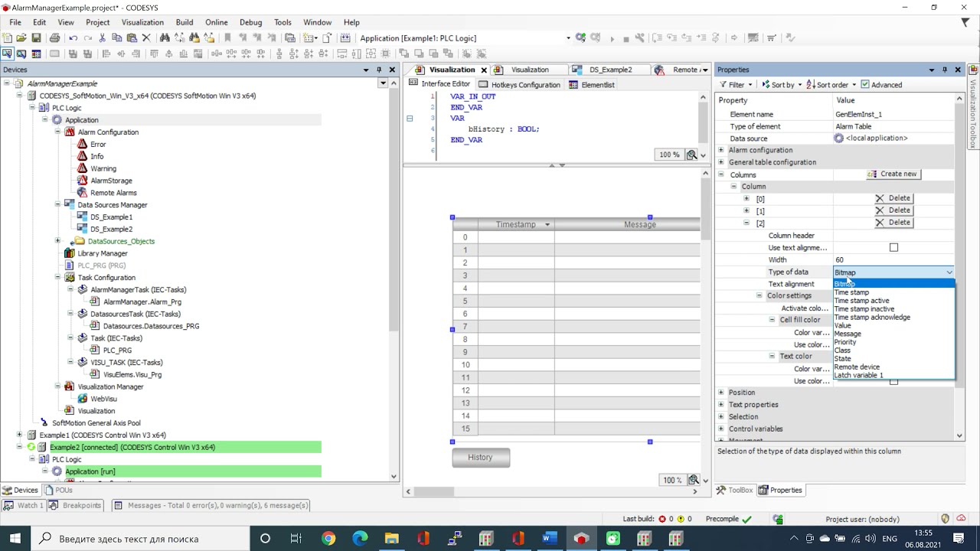Click the Alarm Configuration tree icon
Viewport: 980px width, 551px height.
coord(70,132)
